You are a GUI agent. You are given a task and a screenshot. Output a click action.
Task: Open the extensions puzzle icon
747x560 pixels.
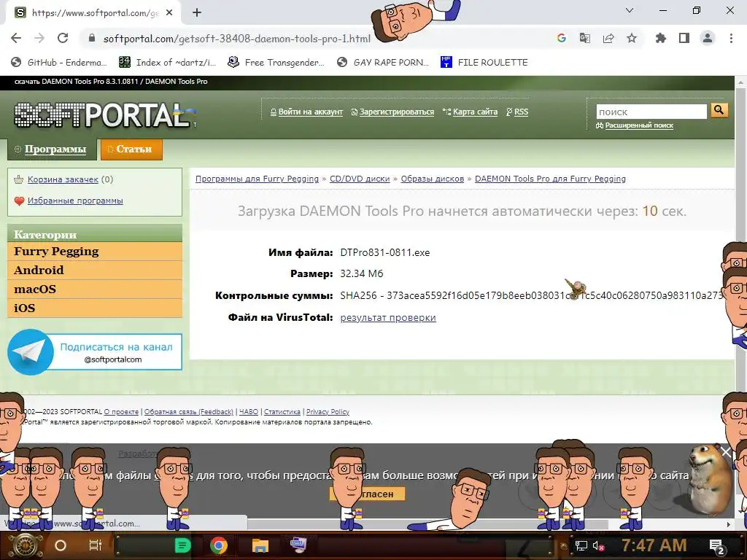coord(660,39)
